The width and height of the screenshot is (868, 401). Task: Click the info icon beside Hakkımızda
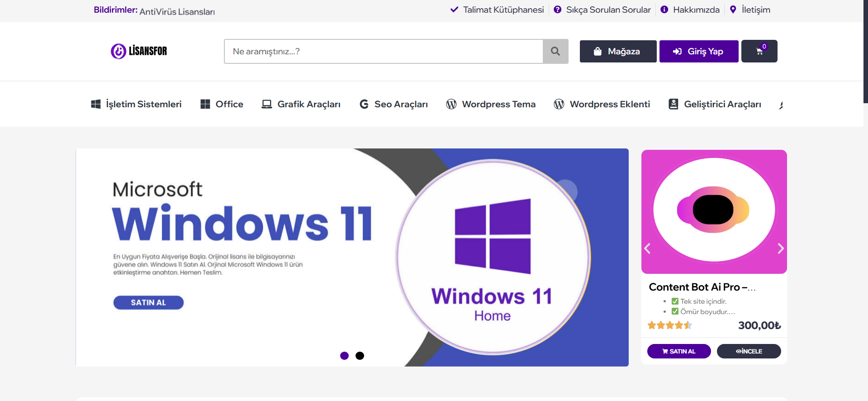tap(664, 10)
